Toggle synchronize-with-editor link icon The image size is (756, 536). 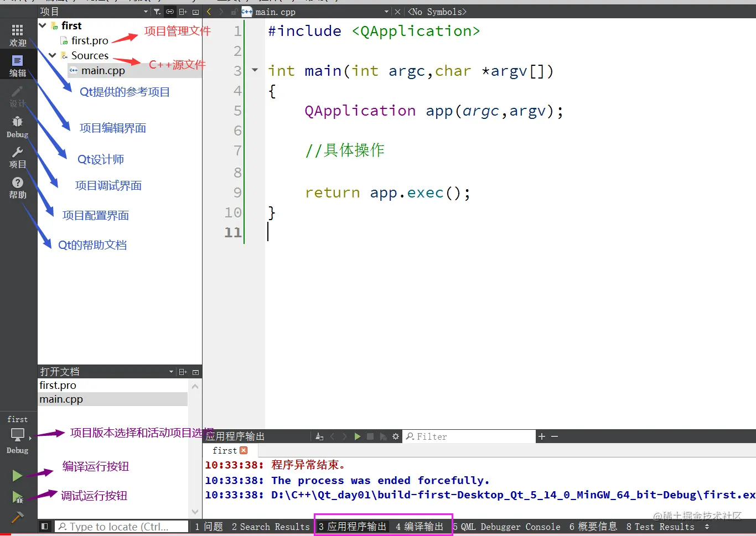(x=170, y=12)
